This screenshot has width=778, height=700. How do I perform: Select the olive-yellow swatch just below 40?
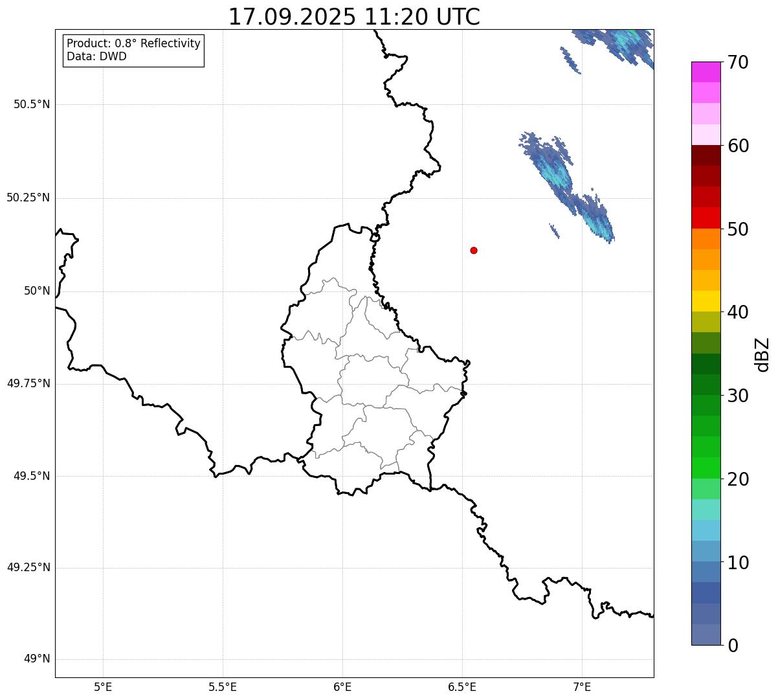(x=706, y=322)
